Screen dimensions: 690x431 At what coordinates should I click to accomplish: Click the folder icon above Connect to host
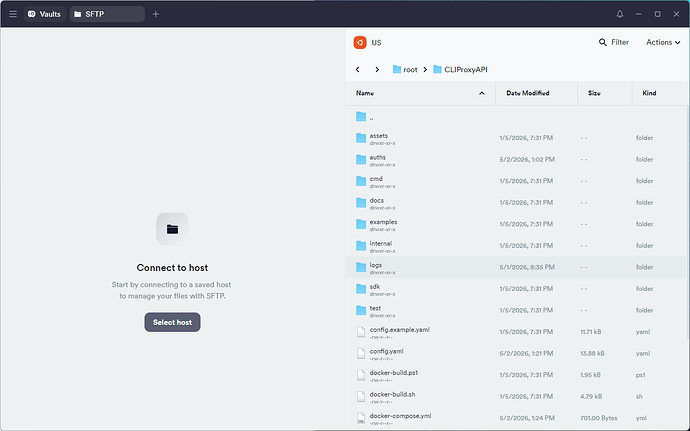(x=172, y=229)
